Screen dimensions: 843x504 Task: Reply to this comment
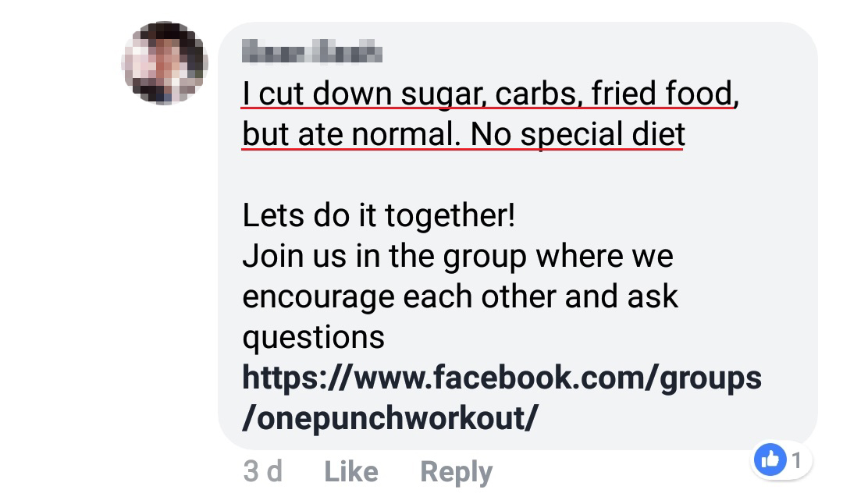point(457,471)
